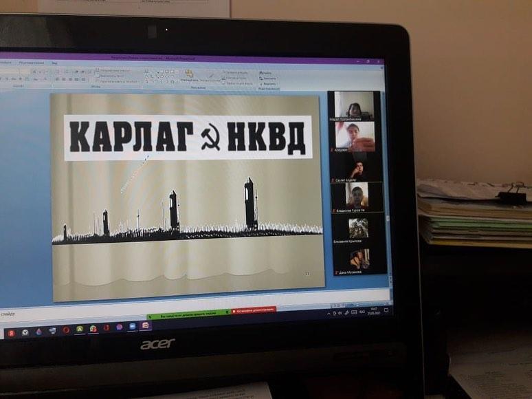Open the Yandex browser taskbar icon
532x399 pixels.
11,332
